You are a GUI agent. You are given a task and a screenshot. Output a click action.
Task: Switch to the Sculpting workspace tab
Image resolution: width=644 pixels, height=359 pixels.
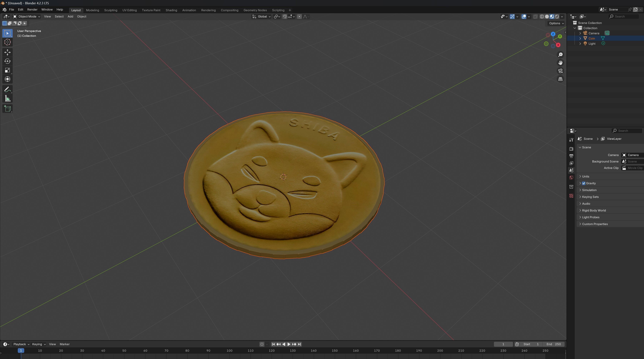pos(111,10)
